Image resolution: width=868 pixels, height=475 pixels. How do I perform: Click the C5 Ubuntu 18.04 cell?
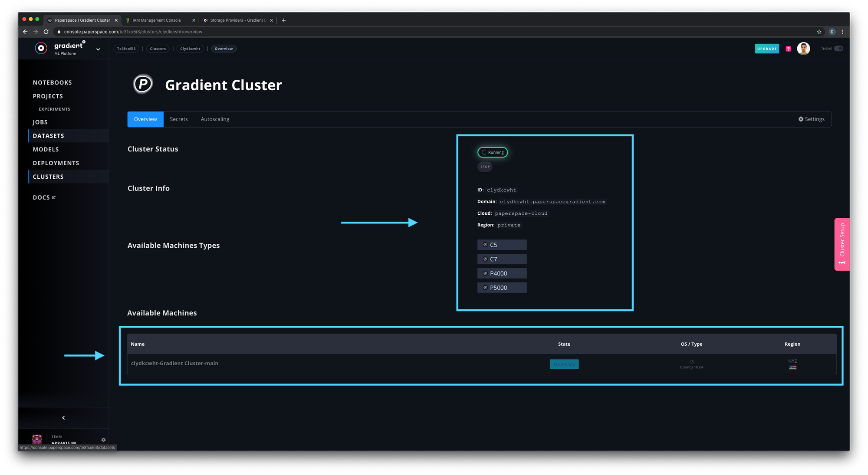pos(691,364)
